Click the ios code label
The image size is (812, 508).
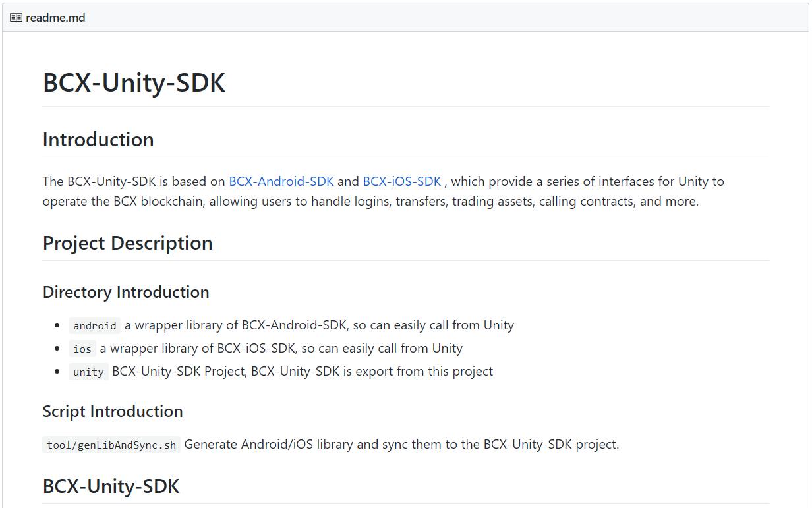coord(82,349)
